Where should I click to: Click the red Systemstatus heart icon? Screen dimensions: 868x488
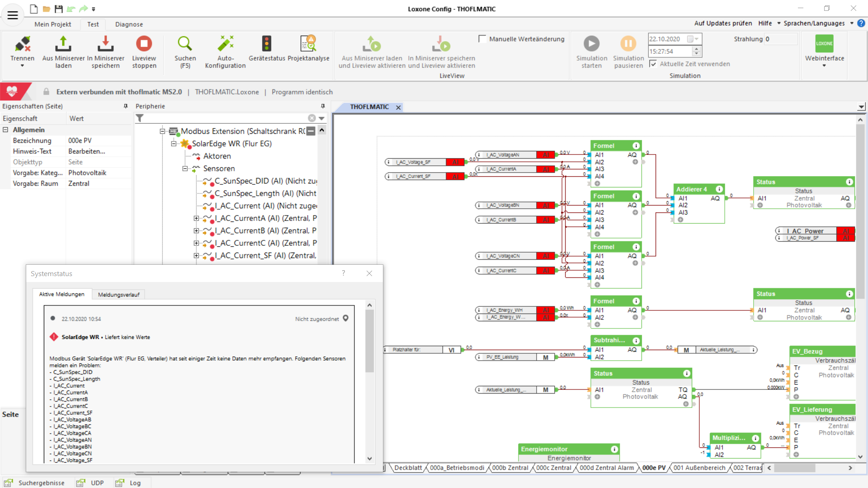[12, 91]
